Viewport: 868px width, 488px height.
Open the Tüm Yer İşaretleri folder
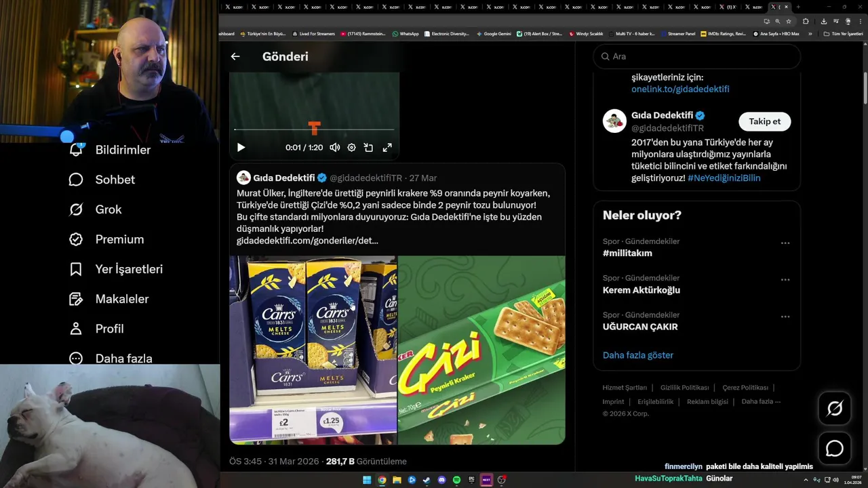tap(843, 33)
